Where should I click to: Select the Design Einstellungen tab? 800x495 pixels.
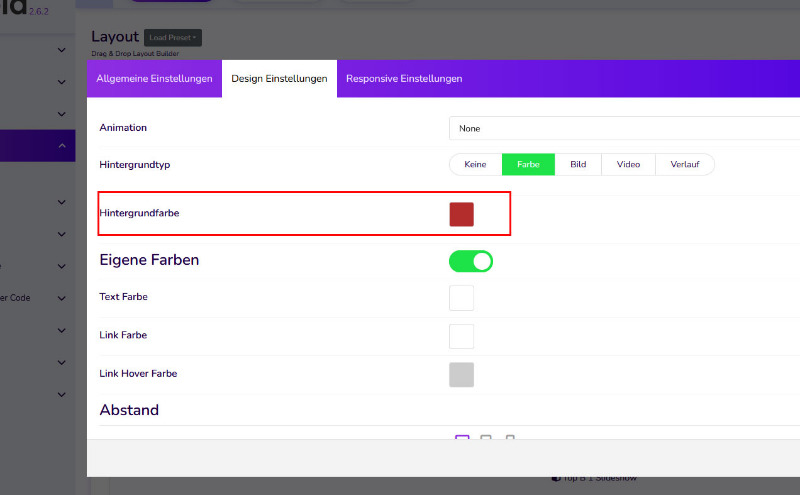(279, 79)
